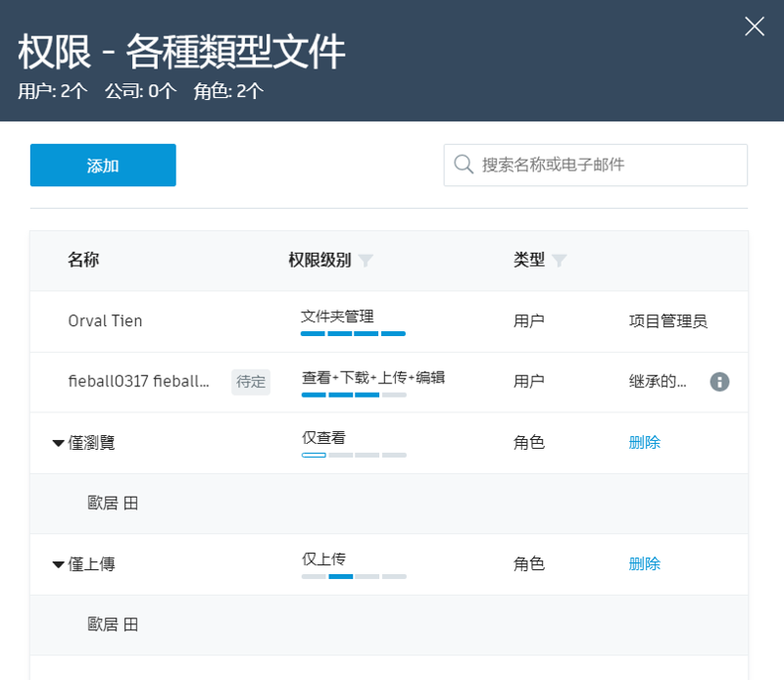Select the fieball0317 fieball... user name
Screen dimensions: 784x680
138,381
